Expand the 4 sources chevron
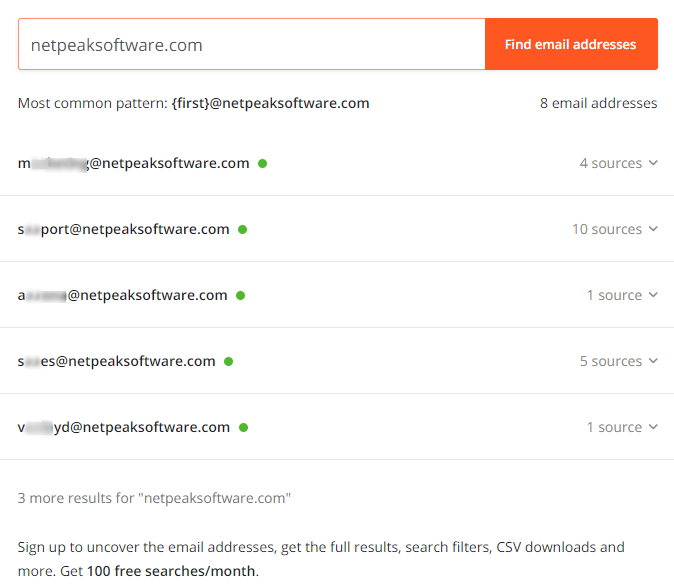 click(x=653, y=163)
